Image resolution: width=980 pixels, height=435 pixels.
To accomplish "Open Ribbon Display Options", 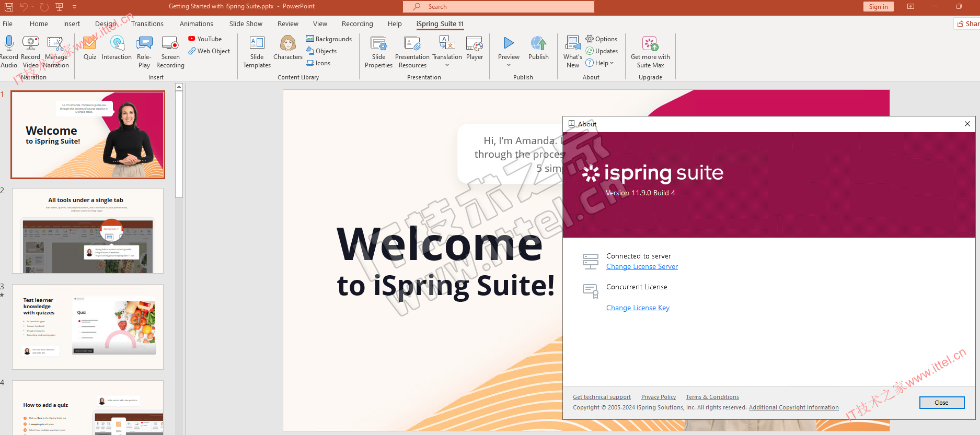I will (910, 7).
